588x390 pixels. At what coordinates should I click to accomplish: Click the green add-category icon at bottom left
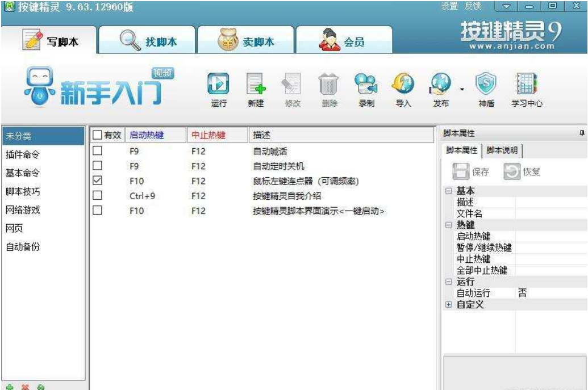point(10,387)
